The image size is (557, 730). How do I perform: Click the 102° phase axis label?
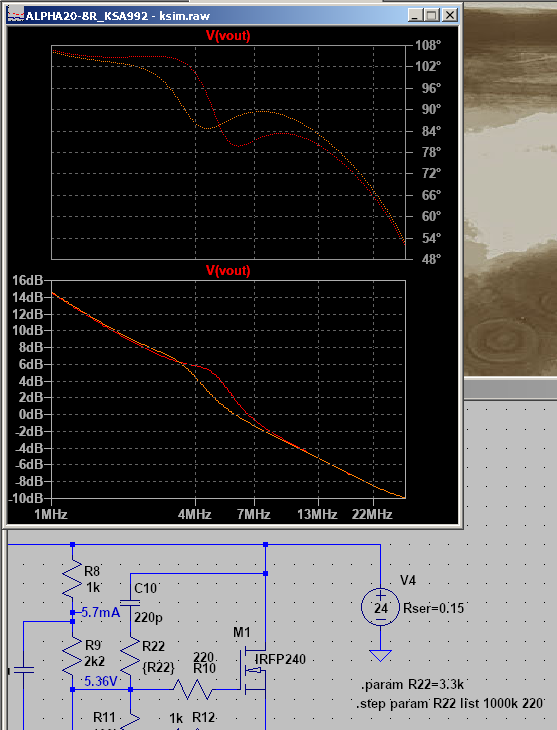coord(428,66)
